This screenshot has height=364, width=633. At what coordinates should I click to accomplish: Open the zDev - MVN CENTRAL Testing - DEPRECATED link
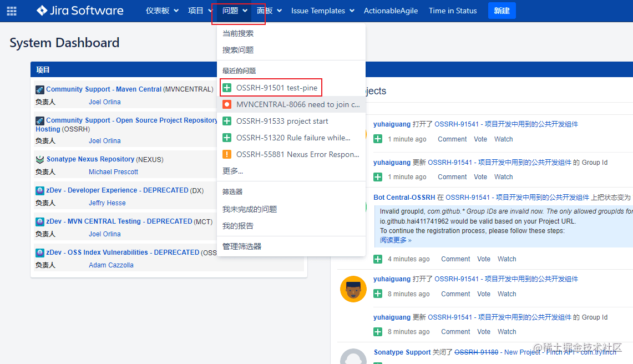119,221
